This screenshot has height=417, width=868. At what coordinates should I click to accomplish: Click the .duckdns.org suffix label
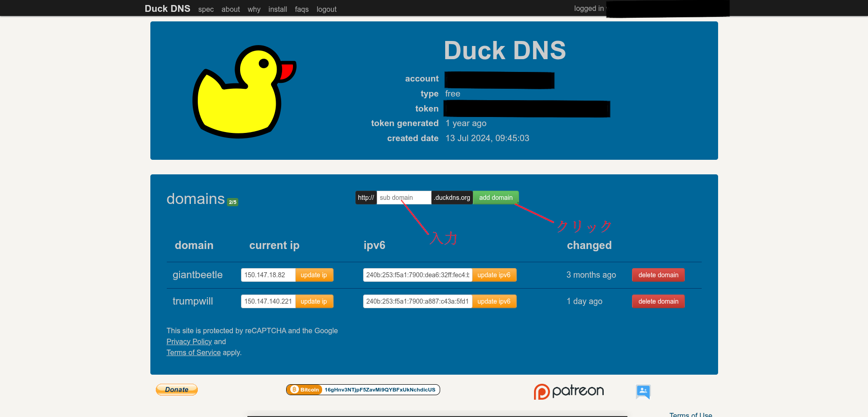(452, 197)
